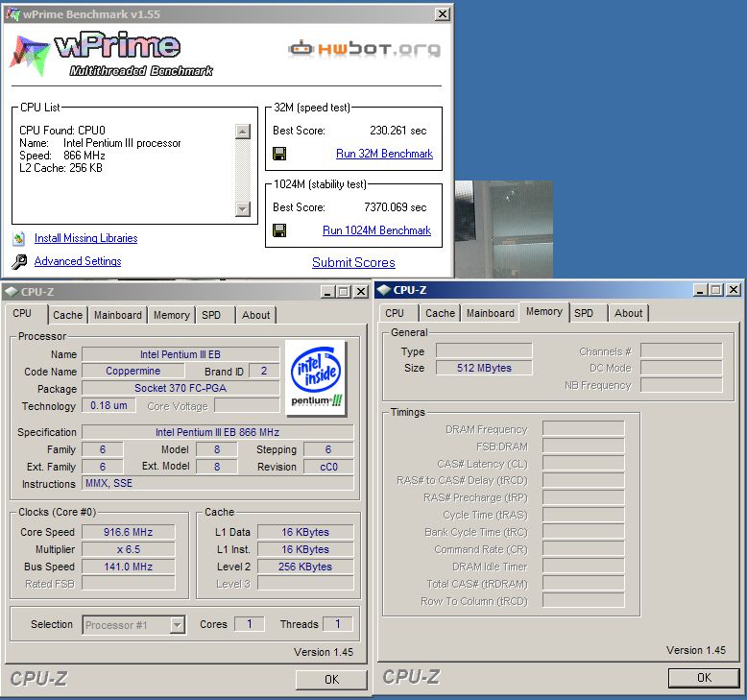
Task: Click the Multiplier value x 6.5
Action: tap(128, 549)
